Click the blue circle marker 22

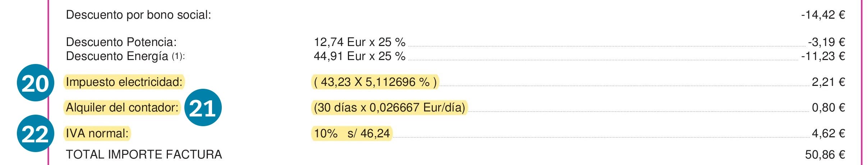coord(36,133)
